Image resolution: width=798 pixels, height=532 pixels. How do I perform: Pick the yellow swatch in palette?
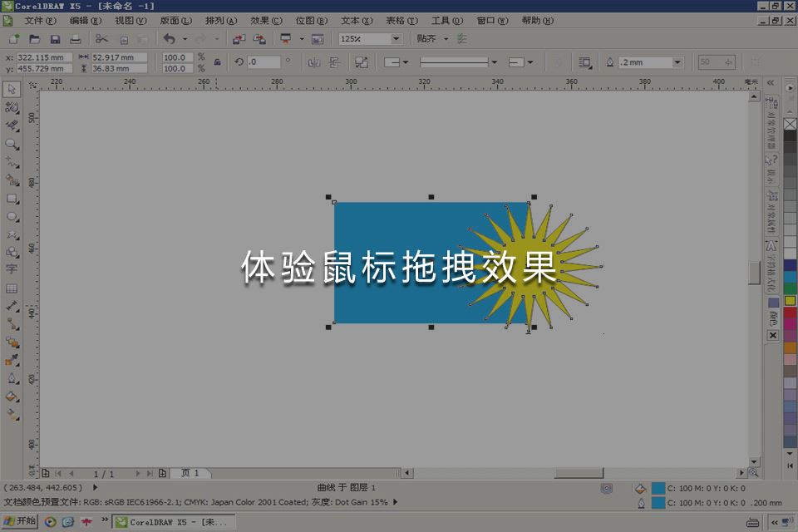(x=790, y=301)
